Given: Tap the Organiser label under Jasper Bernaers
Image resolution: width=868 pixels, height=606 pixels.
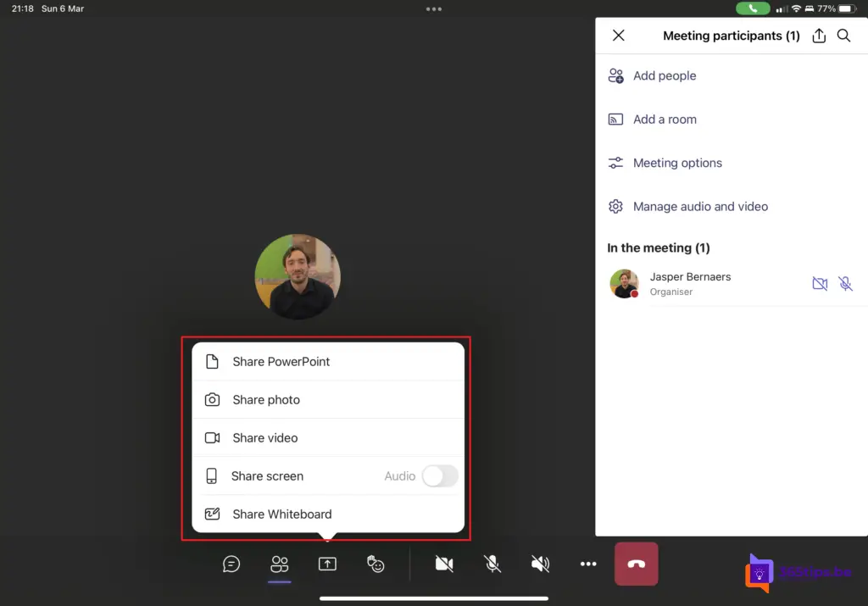Looking at the screenshot, I should (x=671, y=292).
